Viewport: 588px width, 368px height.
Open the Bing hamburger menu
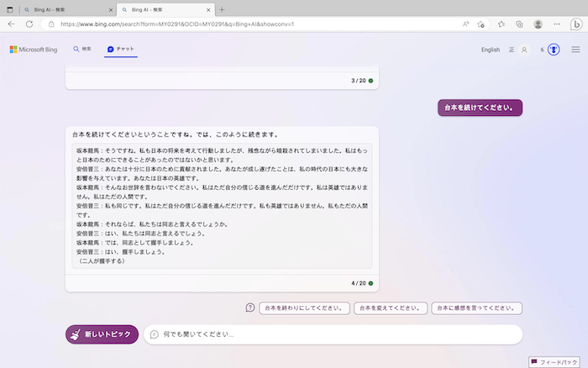click(575, 50)
